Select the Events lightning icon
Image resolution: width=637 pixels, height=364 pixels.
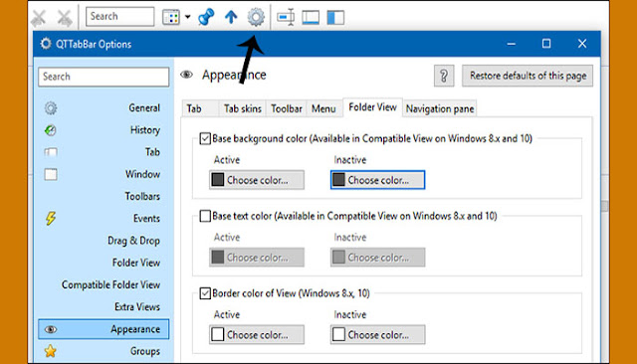click(x=51, y=219)
